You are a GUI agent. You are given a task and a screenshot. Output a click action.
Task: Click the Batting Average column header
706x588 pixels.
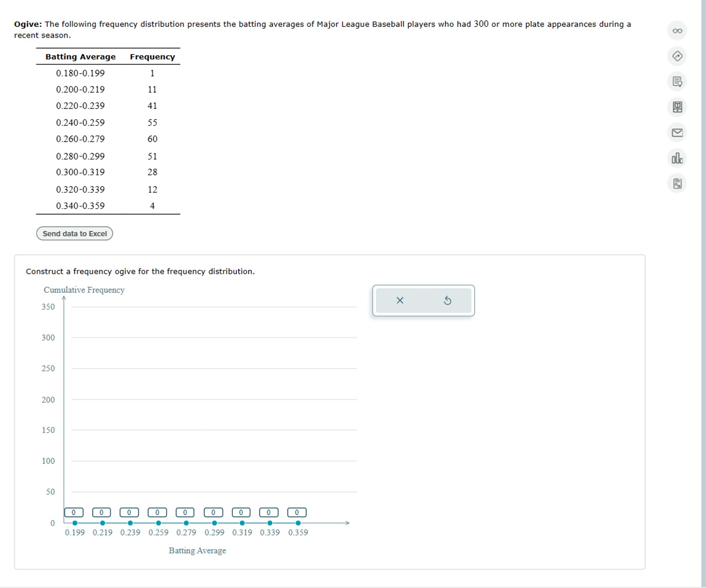coord(80,57)
